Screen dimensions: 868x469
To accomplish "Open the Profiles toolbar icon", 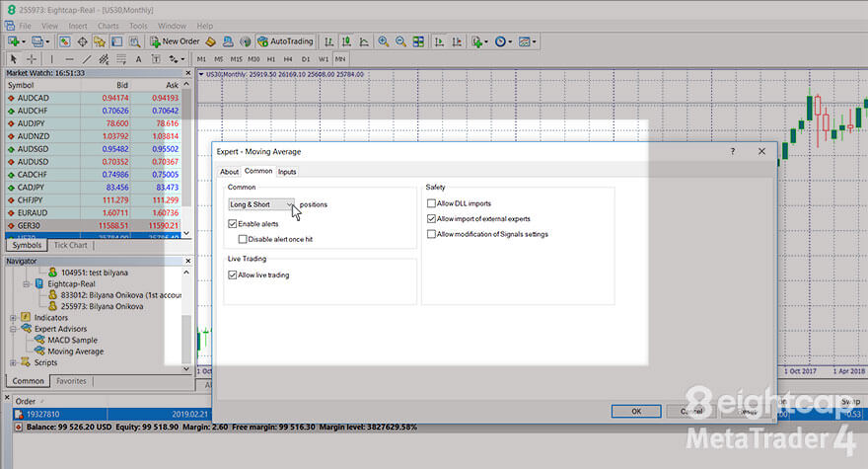I will (x=37, y=41).
